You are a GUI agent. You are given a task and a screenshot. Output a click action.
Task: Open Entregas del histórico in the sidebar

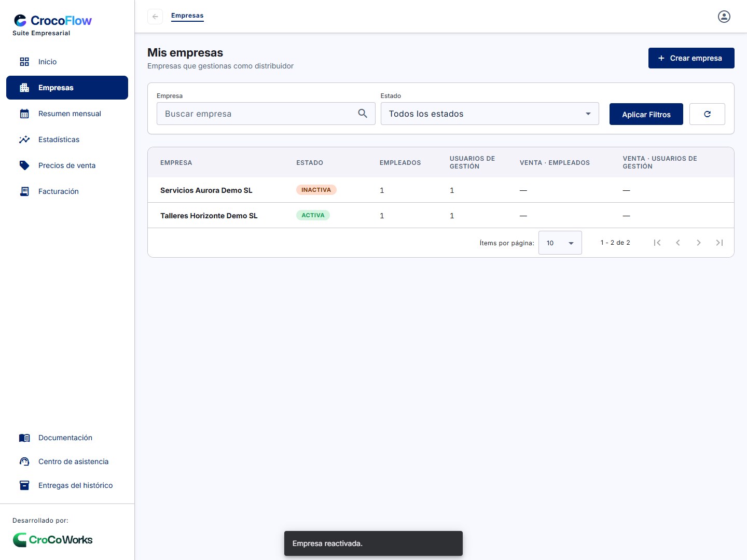tap(67, 485)
